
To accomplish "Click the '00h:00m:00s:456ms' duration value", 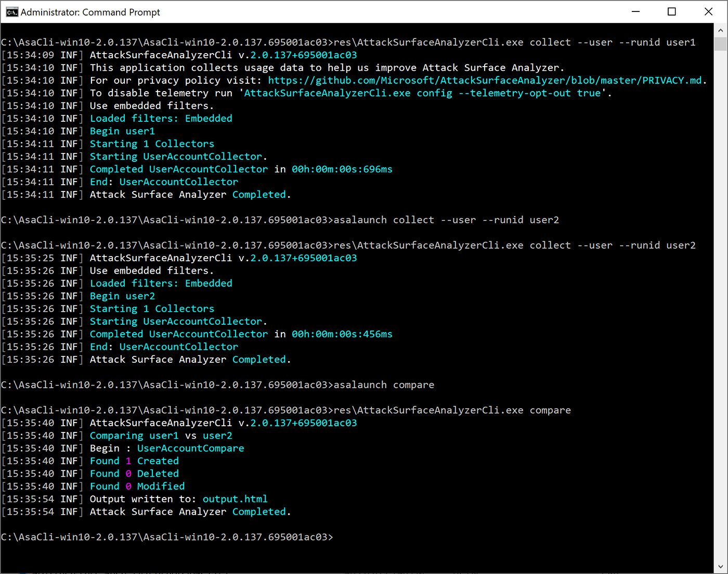I will point(342,334).
